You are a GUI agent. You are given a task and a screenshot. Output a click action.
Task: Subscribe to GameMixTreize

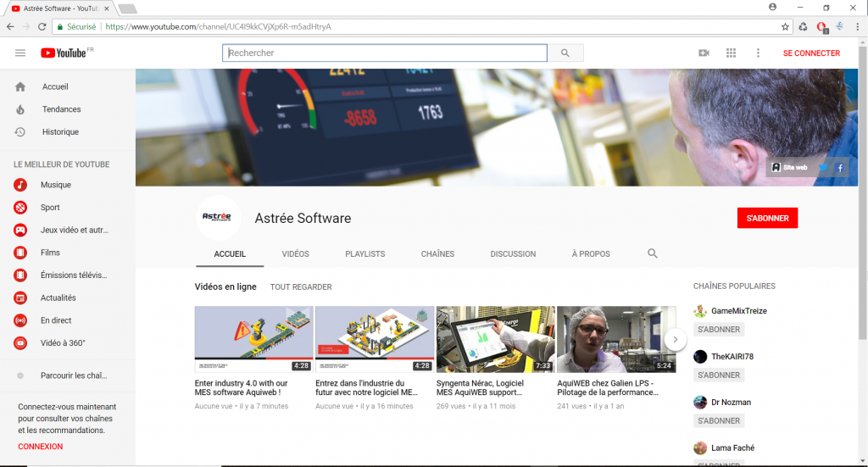(x=719, y=329)
